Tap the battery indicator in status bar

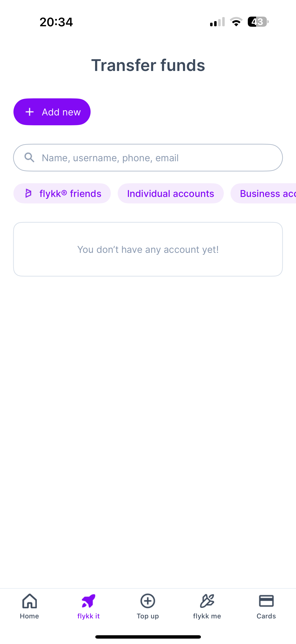pyautogui.click(x=258, y=22)
